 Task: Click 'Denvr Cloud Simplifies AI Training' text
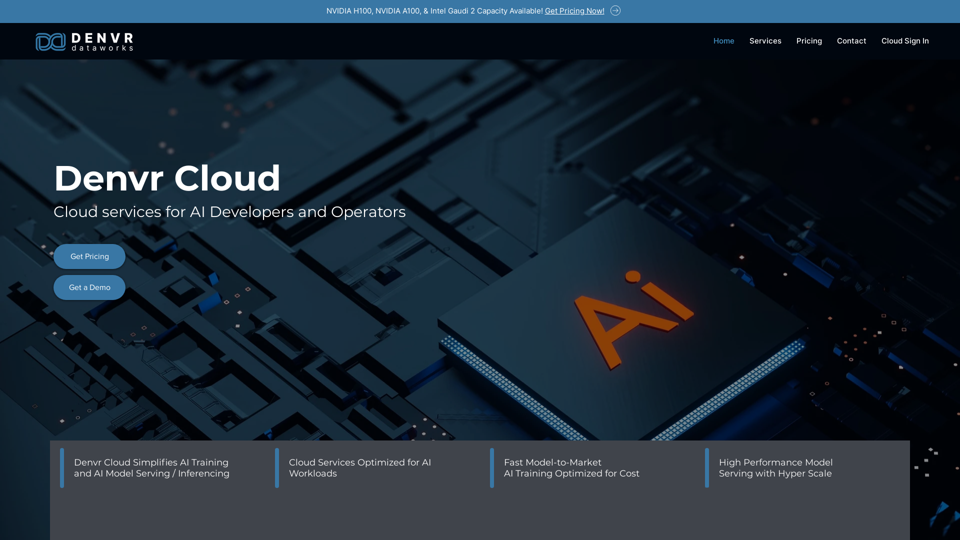[x=151, y=468]
